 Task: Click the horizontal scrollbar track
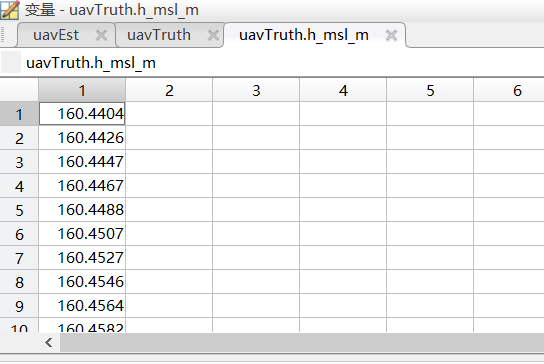pos(302,343)
